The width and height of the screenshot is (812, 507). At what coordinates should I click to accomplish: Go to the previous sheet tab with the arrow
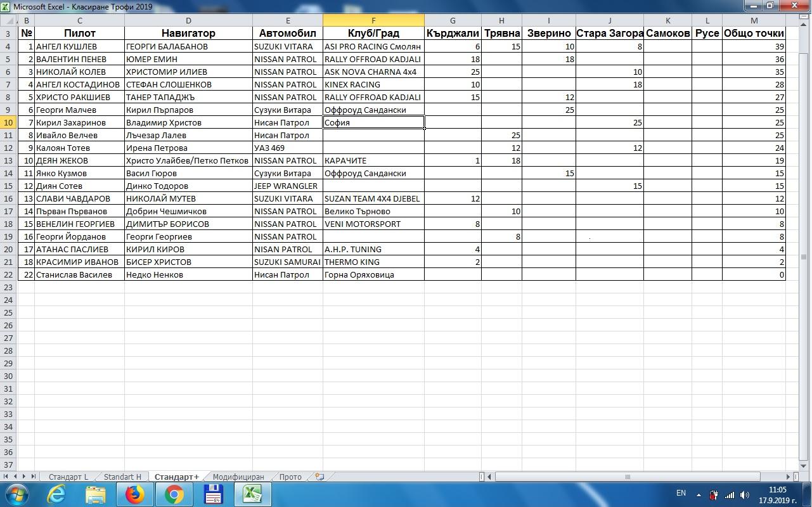pos(15,477)
